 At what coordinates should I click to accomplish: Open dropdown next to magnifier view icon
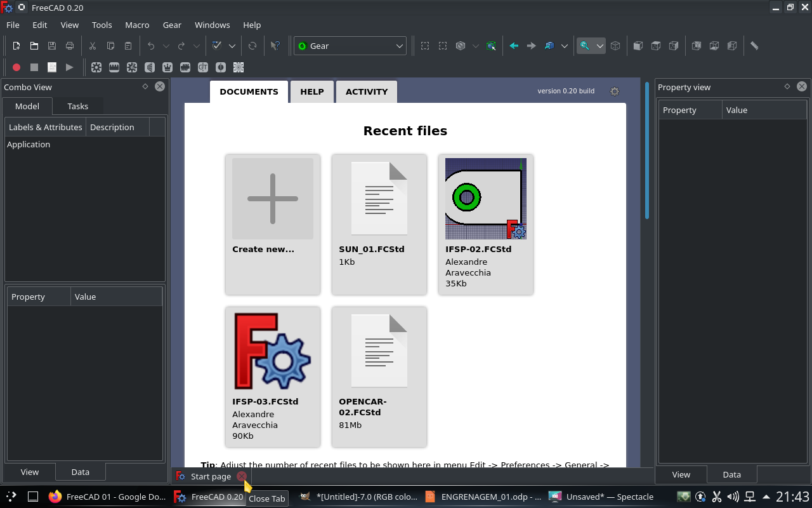click(599, 46)
